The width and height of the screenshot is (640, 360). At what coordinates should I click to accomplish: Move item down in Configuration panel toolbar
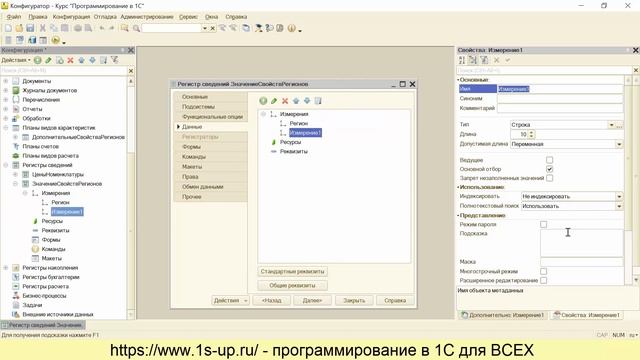tap(92, 60)
